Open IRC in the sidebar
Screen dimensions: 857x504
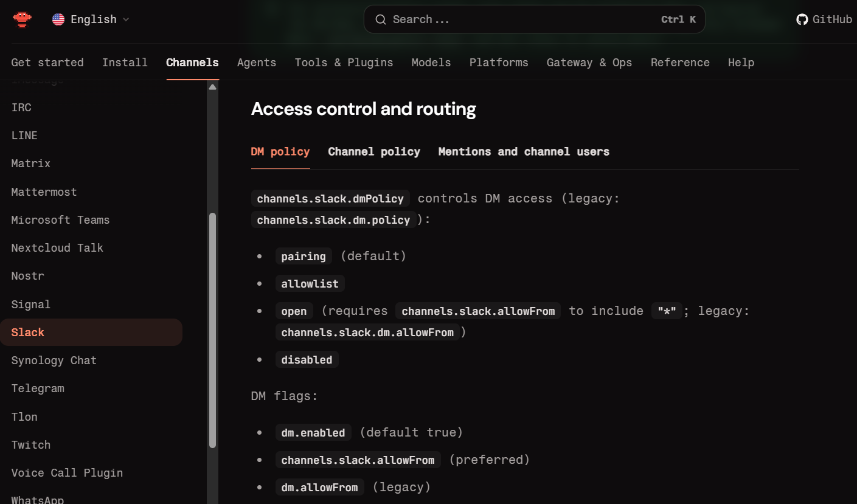[21, 107]
